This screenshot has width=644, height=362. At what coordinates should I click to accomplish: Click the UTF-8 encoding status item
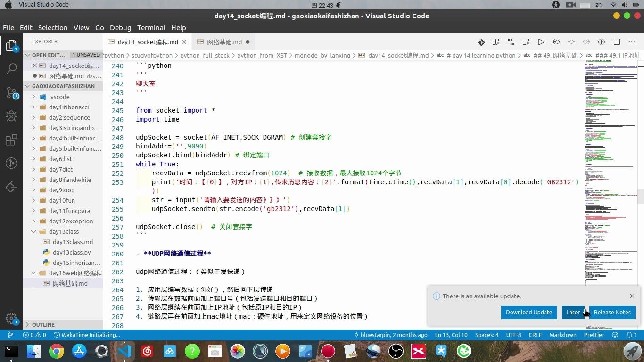point(513,335)
